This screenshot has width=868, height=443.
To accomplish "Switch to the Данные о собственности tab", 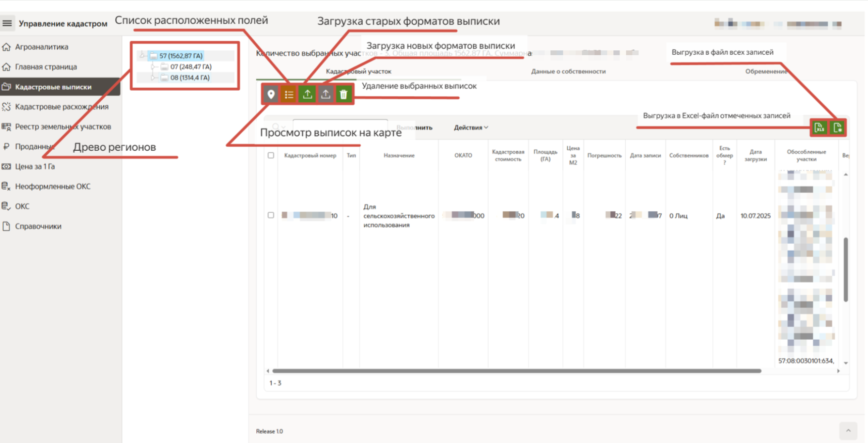I will click(568, 71).
